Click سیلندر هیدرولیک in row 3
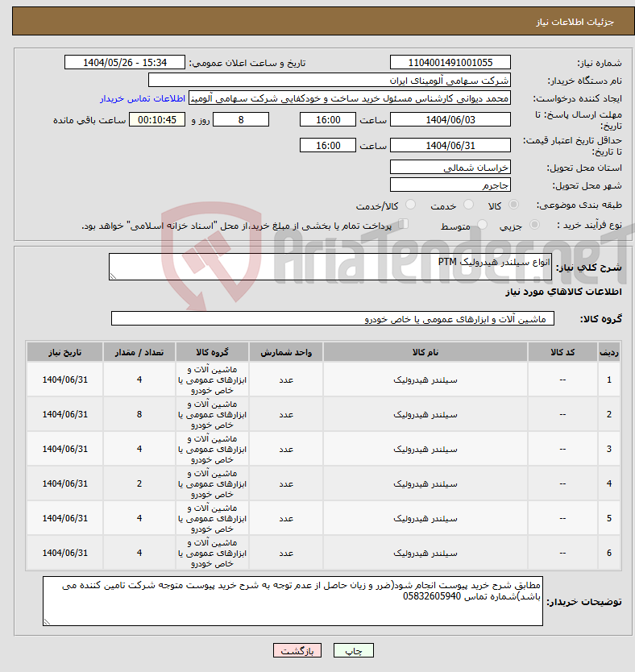 pyautogui.click(x=425, y=449)
